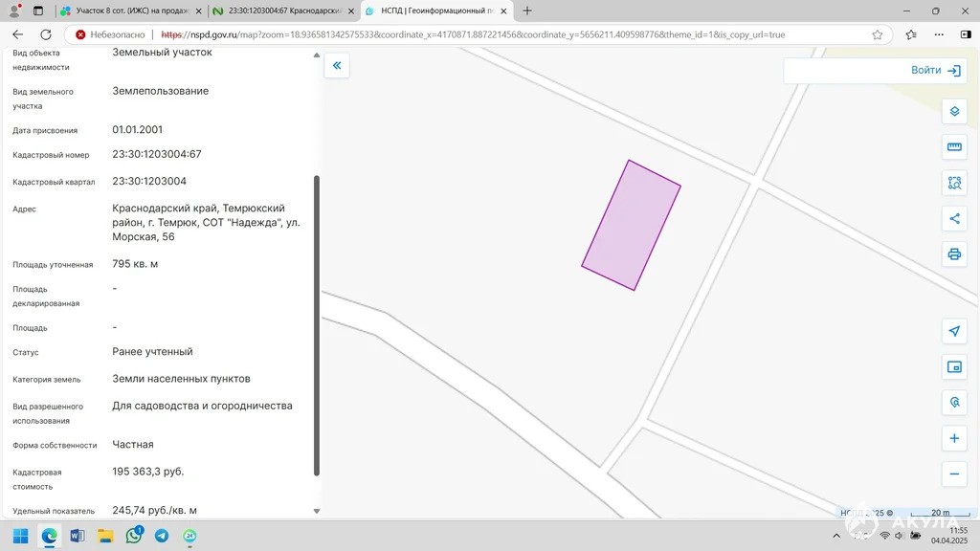
Task: Open File Explorer from taskbar
Action: (x=105, y=536)
